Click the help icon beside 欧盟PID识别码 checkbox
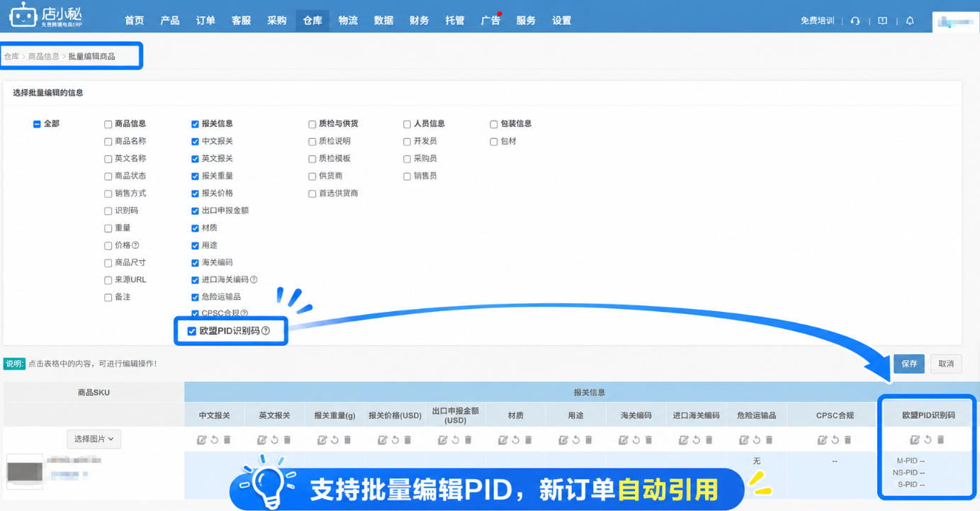The height and width of the screenshot is (511, 980). click(266, 331)
